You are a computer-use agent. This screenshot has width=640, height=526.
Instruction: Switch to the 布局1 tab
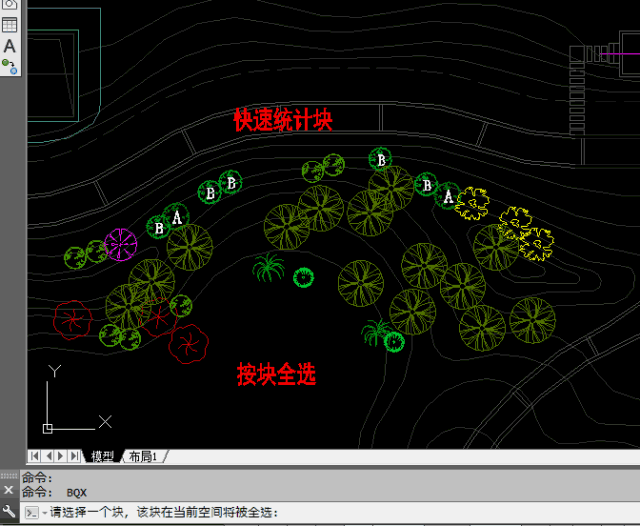(143, 456)
